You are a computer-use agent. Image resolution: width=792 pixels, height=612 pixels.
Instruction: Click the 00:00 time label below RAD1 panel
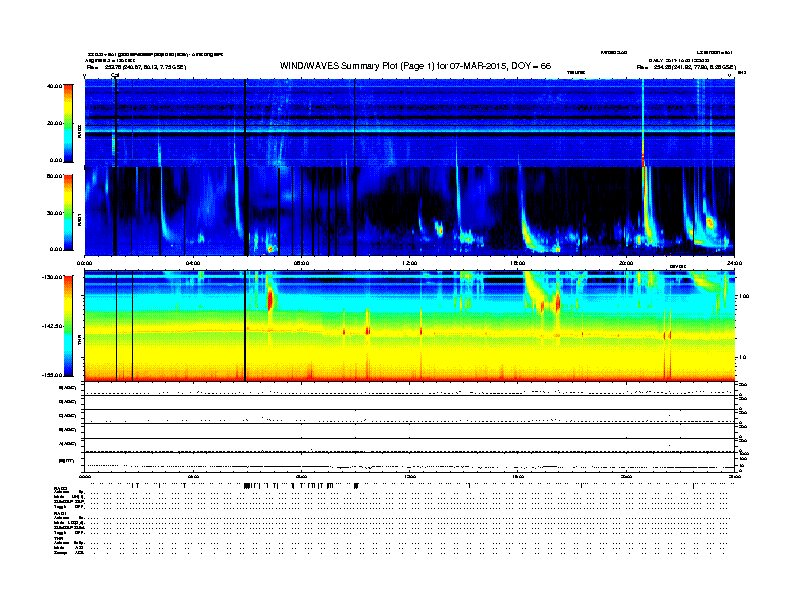(84, 263)
